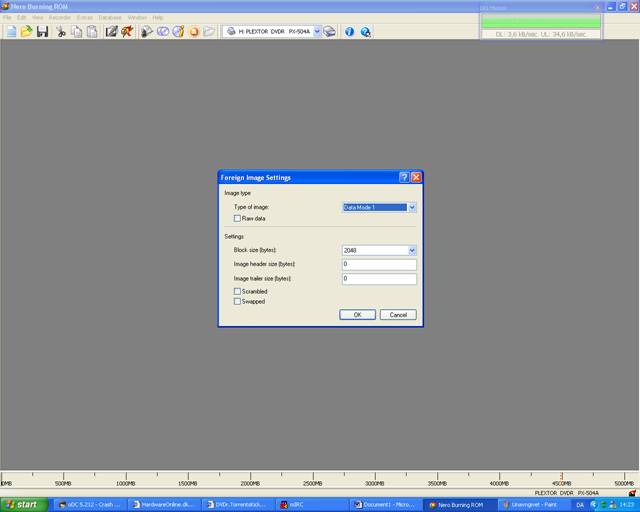Open the PLEXTOR DVDR drive selector

pos(273,32)
